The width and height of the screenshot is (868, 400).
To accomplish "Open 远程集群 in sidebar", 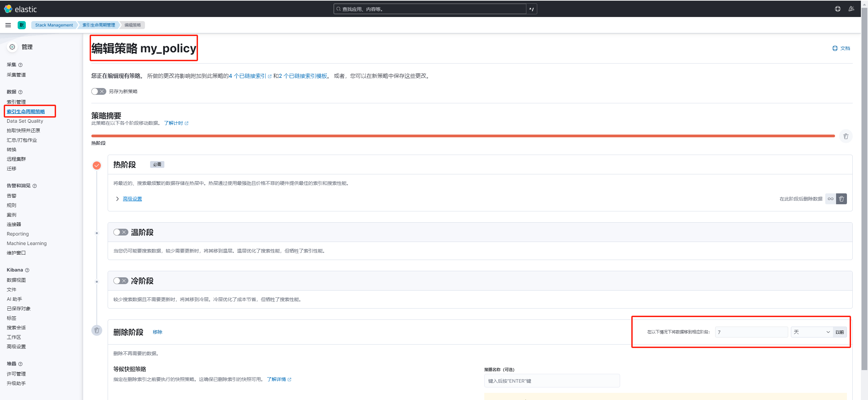I will coord(16,159).
